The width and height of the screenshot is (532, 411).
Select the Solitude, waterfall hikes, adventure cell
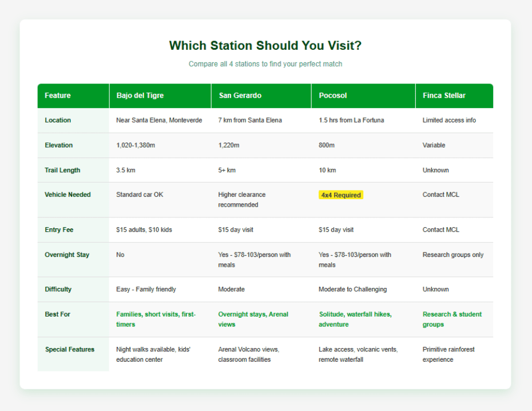356,319
